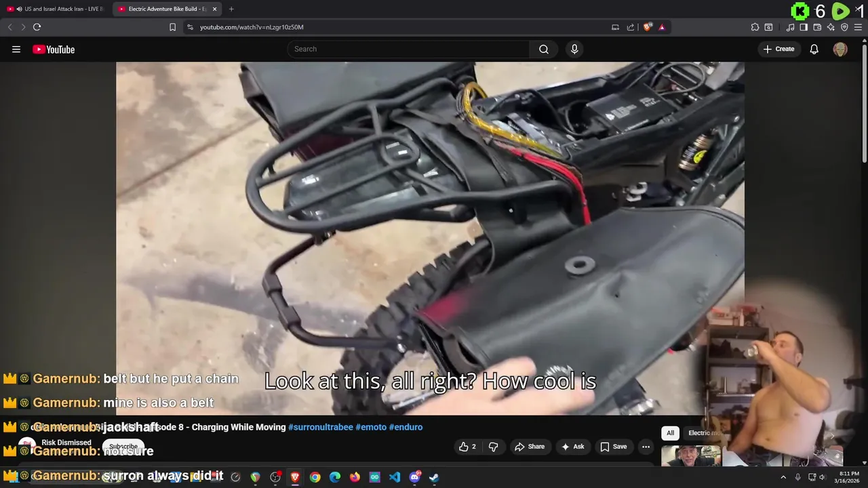The width and height of the screenshot is (868, 488).
Task: Open Risk Dismissed channel name link
Action: tap(66, 443)
